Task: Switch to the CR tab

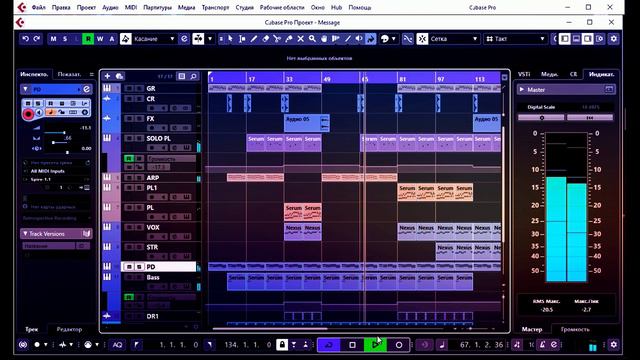Action: 573,74
